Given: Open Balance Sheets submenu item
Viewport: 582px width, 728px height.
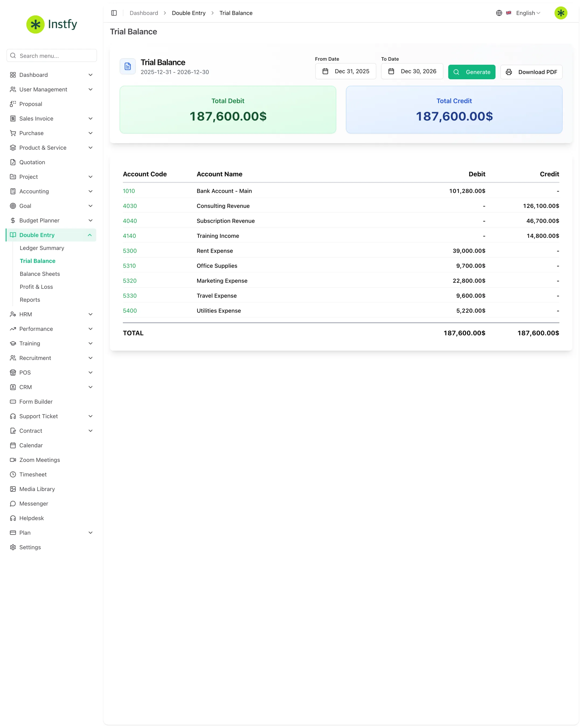Looking at the screenshot, I should tap(40, 273).
